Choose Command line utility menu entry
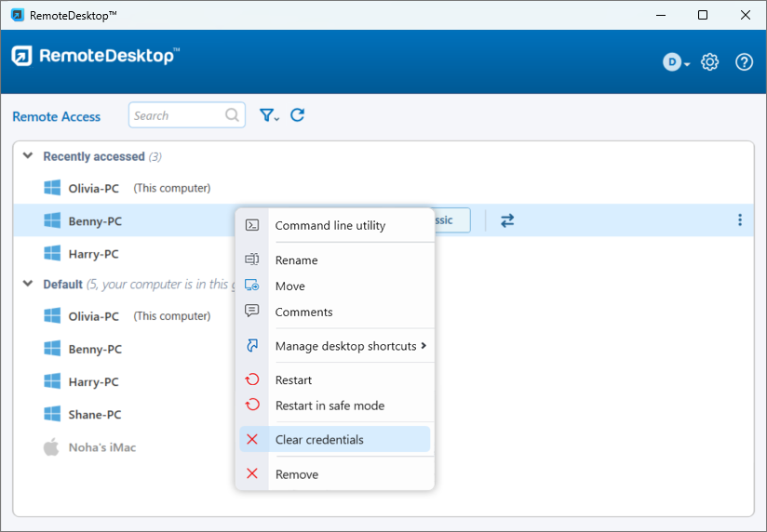 point(330,225)
